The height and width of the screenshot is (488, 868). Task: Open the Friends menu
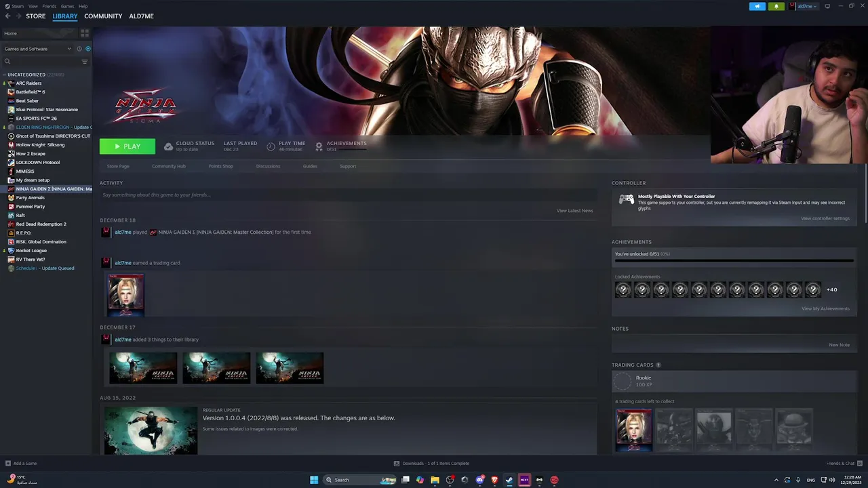[x=50, y=6]
